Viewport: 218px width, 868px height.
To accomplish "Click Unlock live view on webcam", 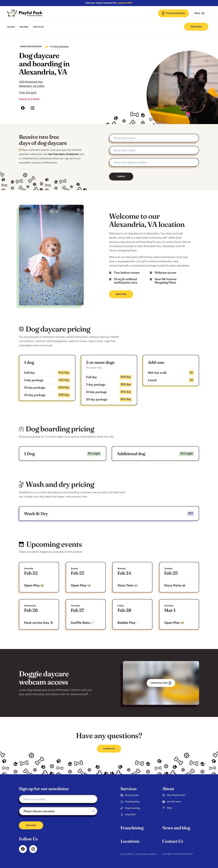I will (161, 683).
